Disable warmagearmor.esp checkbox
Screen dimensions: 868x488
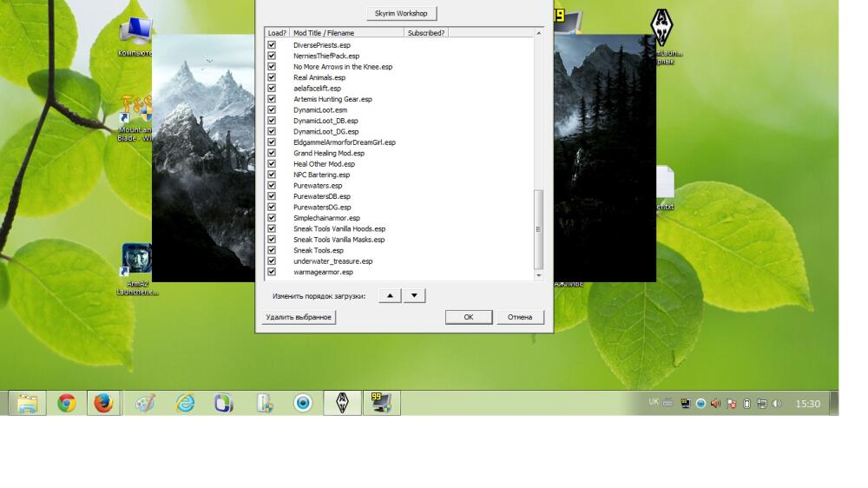[x=272, y=272]
